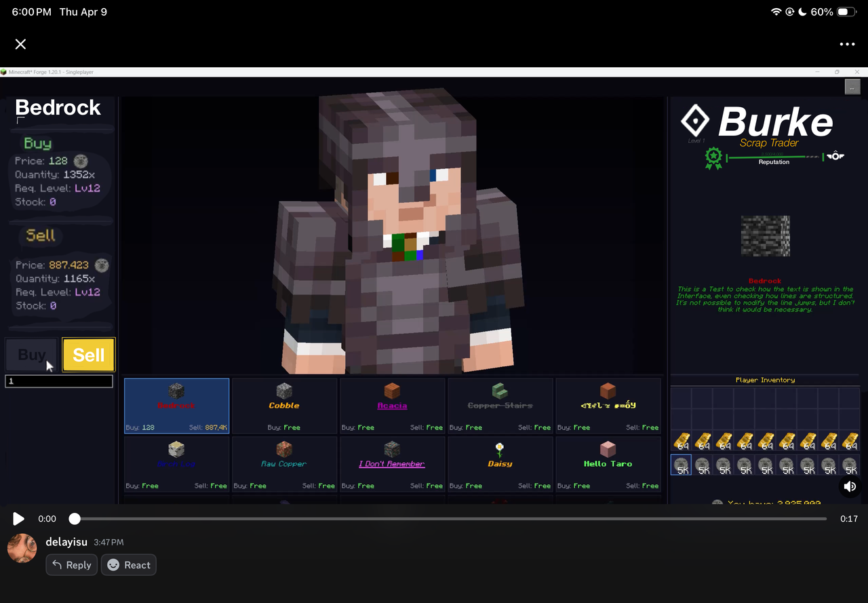Image resolution: width=868 pixels, height=603 pixels.
Task: Click the 'Quantity: 1165x' text
Action: [x=55, y=278]
